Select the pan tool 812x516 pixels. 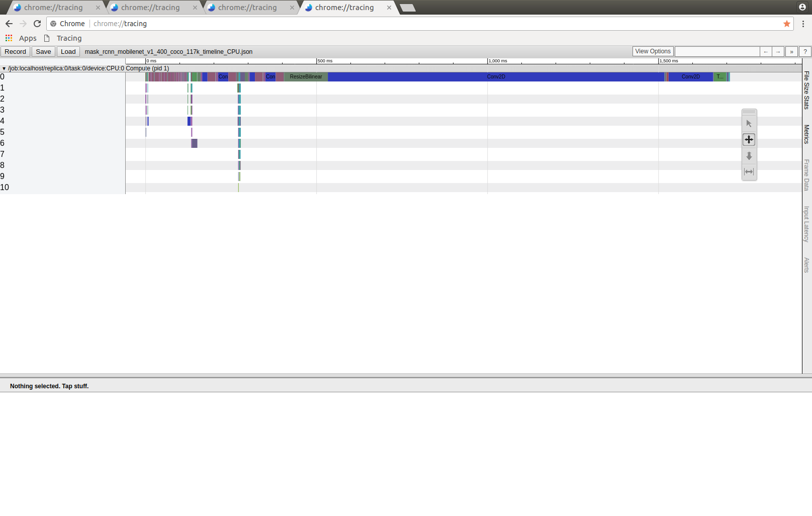tap(749, 139)
